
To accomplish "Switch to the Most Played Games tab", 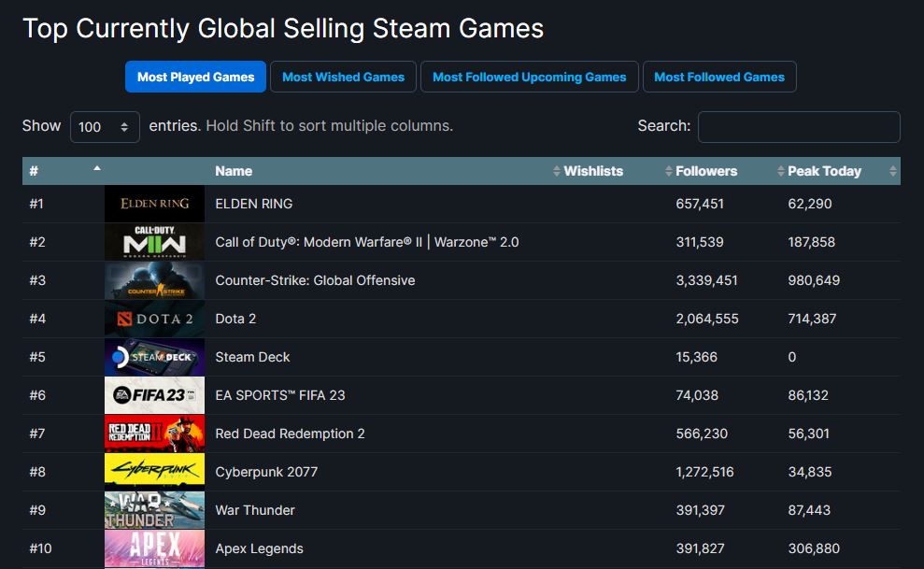I will pyautogui.click(x=195, y=77).
